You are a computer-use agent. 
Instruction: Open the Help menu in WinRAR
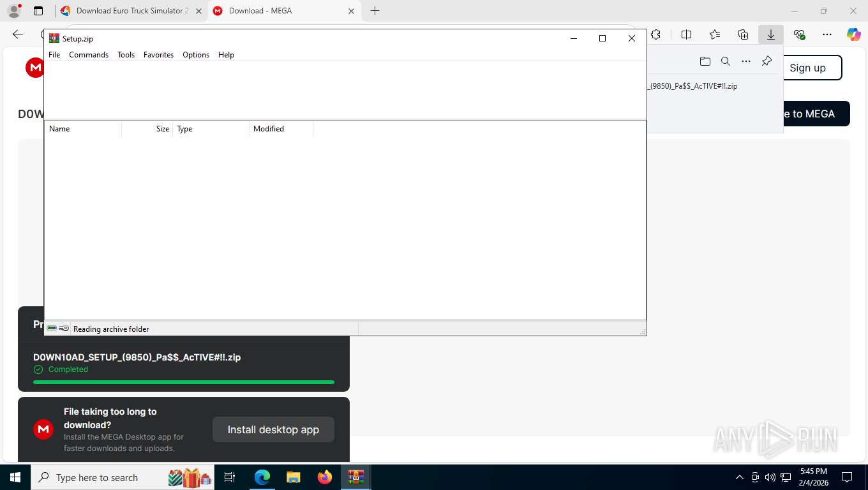click(226, 55)
